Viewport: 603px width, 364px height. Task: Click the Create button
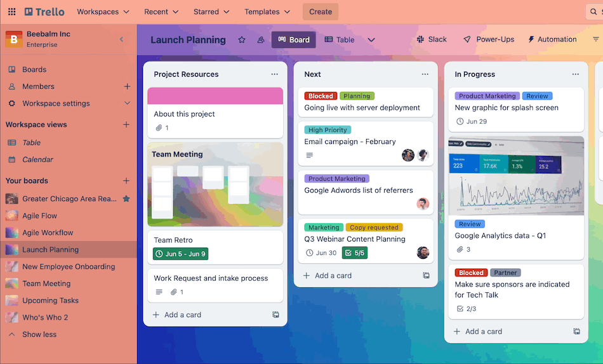(x=321, y=11)
